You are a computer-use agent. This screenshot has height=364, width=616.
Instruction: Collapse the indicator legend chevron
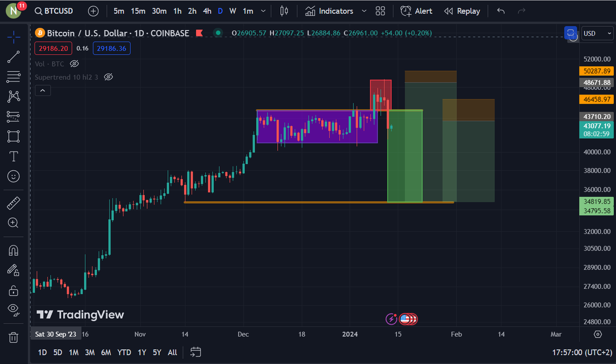[x=43, y=91]
